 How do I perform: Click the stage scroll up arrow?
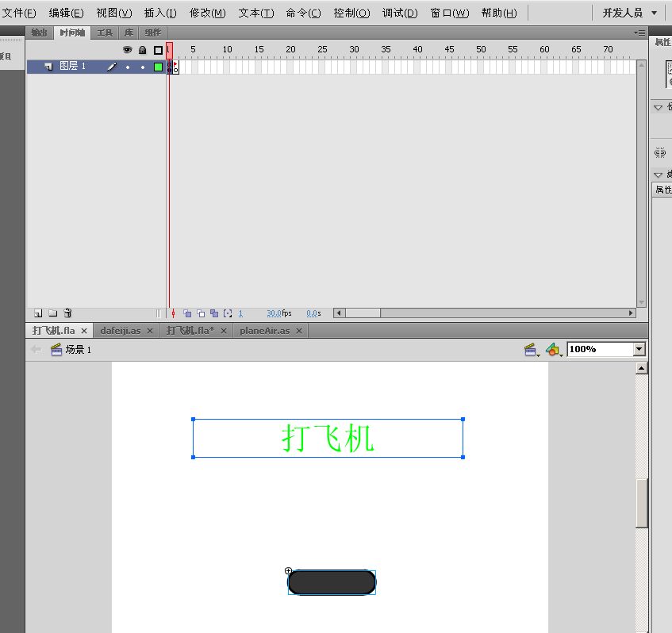(641, 368)
